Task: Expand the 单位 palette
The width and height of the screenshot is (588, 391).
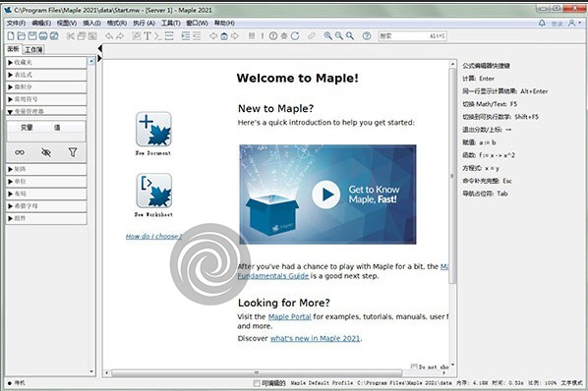Action: tap(46, 182)
